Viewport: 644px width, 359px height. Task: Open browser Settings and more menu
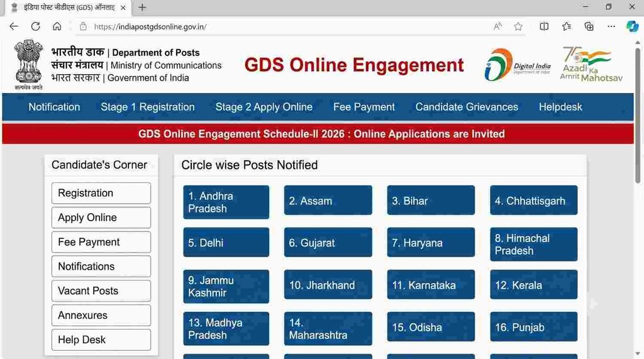pos(611,26)
